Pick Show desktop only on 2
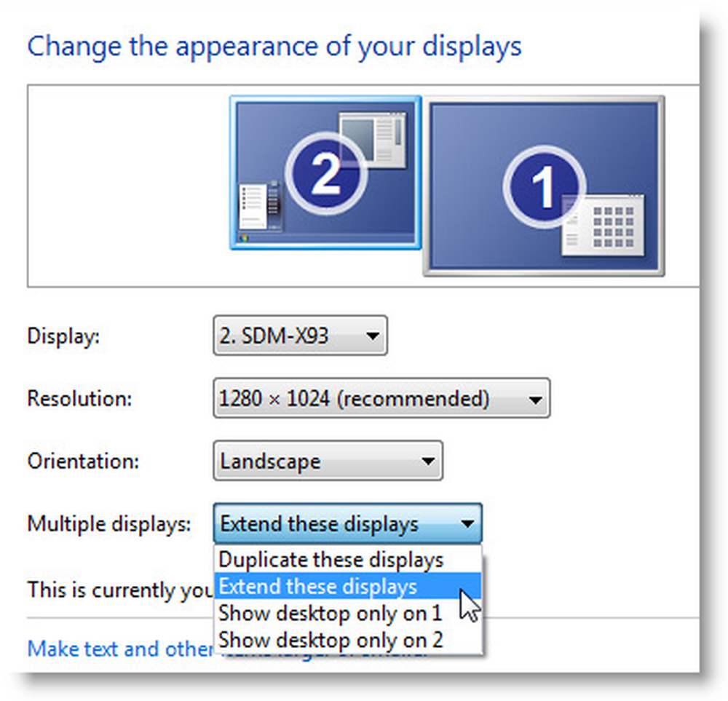 (x=330, y=639)
